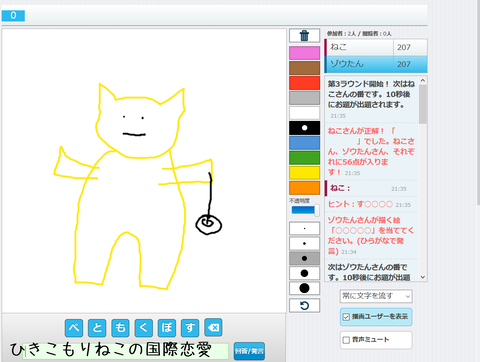Viewport: 480px width, 362px height.
Task: Click the hint message ヒント：す○○○○
Action: [370, 204]
